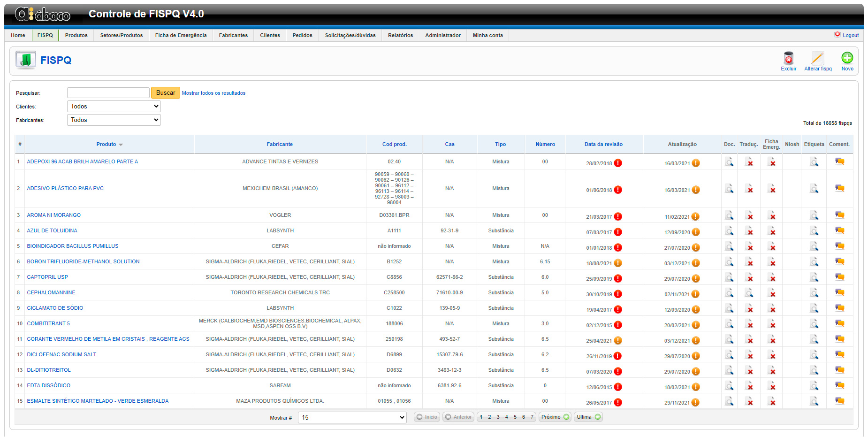Open the Fabricantes Todos dropdown
This screenshot has width=868, height=437.
(114, 120)
